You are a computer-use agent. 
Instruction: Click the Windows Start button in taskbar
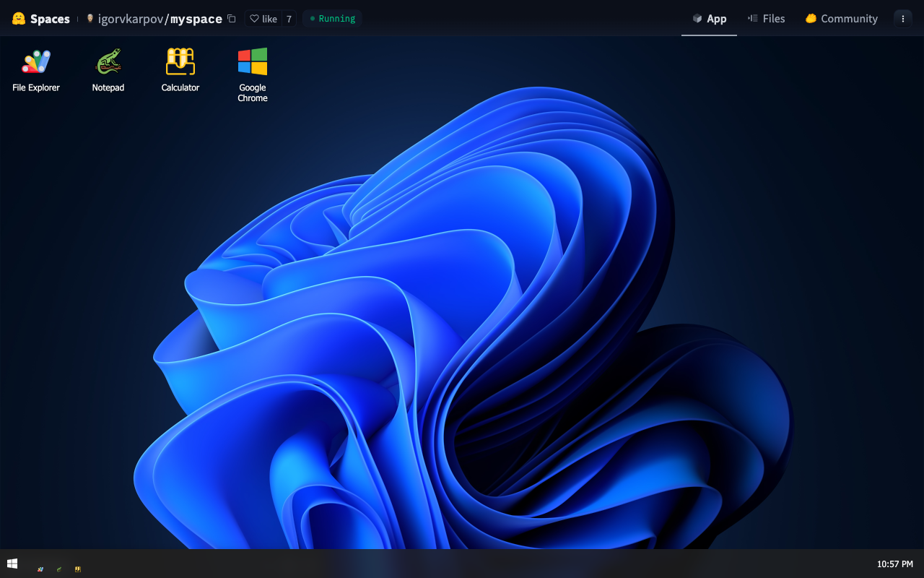pyautogui.click(x=12, y=564)
